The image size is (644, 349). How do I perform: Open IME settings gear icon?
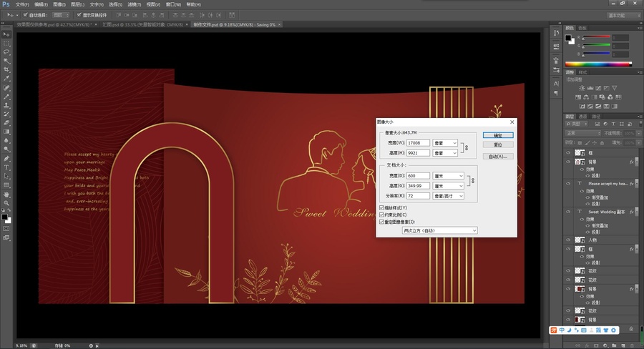[x=614, y=330]
